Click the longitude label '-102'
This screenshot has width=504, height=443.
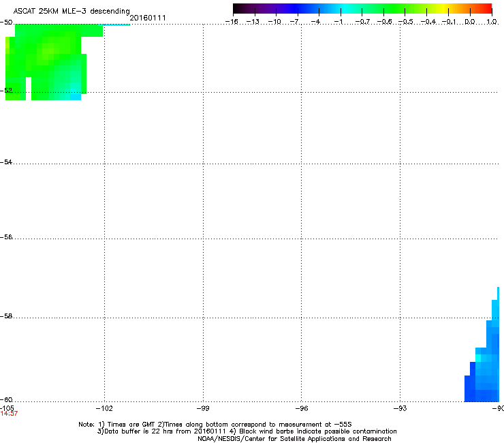pyautogui.click(x=104, y=408)
